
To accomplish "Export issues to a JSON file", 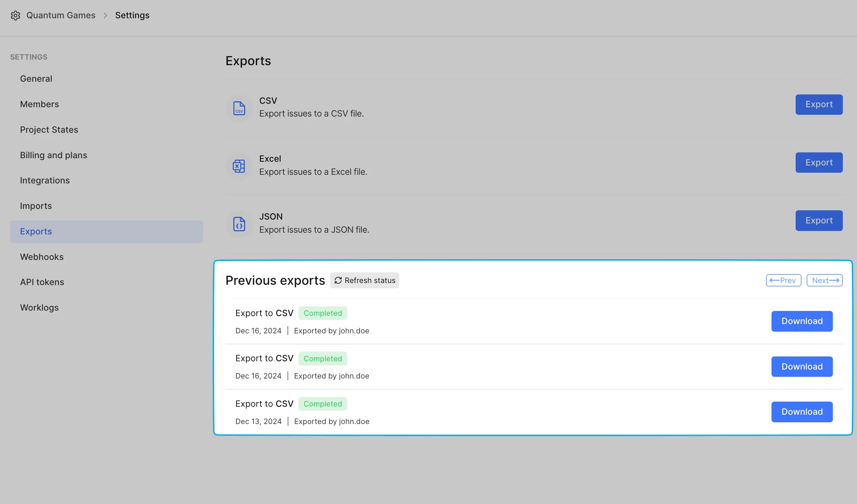I will [314, 229].
